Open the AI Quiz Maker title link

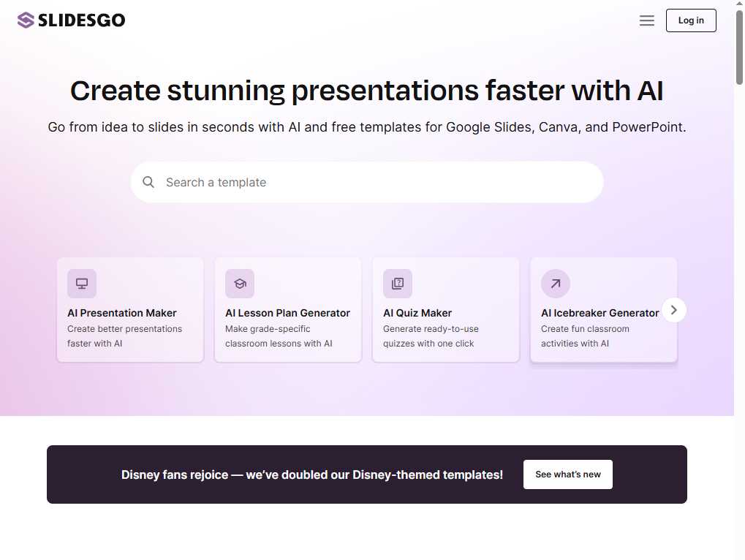pos(417,313)
